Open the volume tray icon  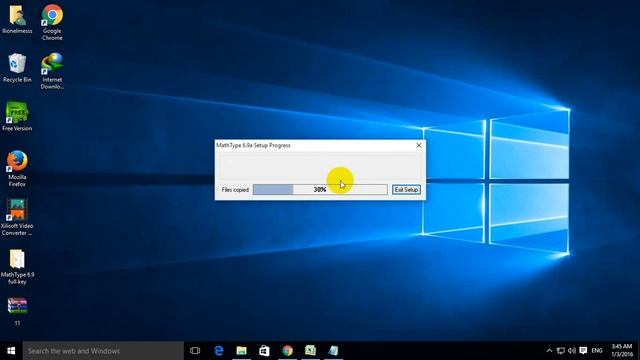[x=572, y=351]
